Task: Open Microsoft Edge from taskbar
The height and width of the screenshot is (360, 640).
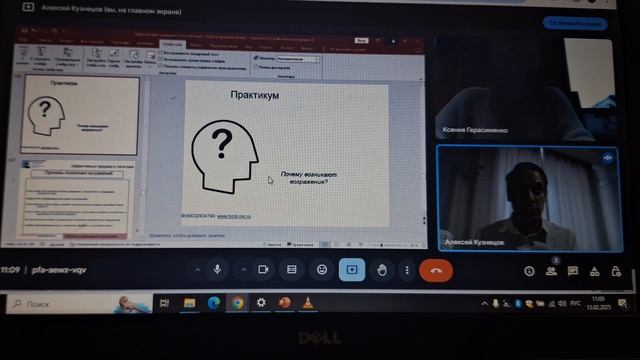Action: click(213, 303)
